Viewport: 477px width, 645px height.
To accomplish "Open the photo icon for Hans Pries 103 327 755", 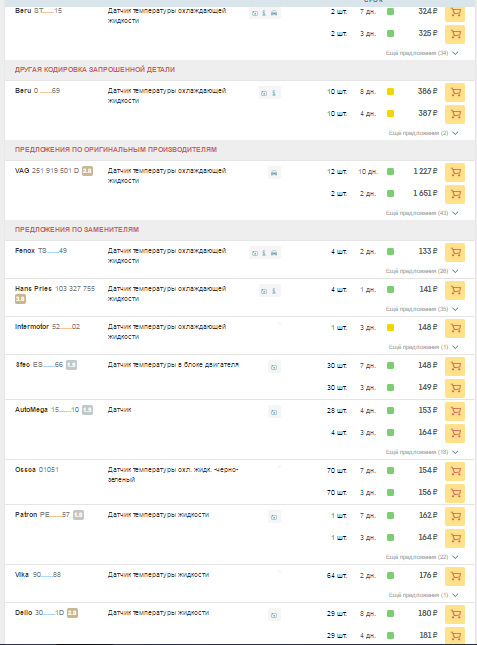I will click(264, 291).
